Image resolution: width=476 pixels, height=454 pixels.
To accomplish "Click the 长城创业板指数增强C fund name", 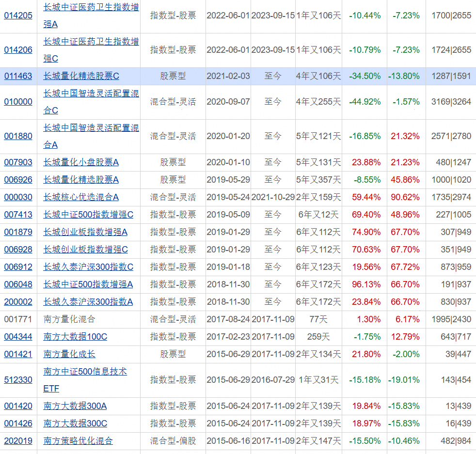I will point(84,249).
